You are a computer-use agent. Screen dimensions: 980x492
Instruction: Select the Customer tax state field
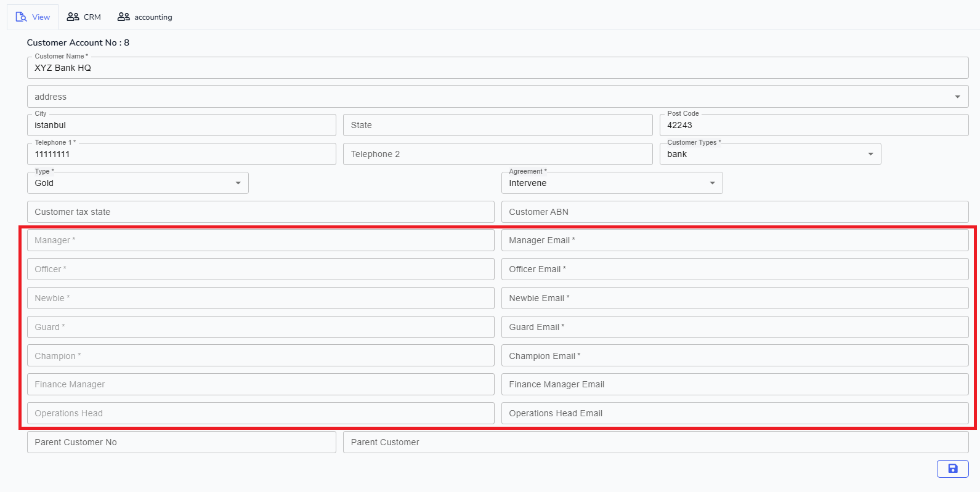point(260,212)
